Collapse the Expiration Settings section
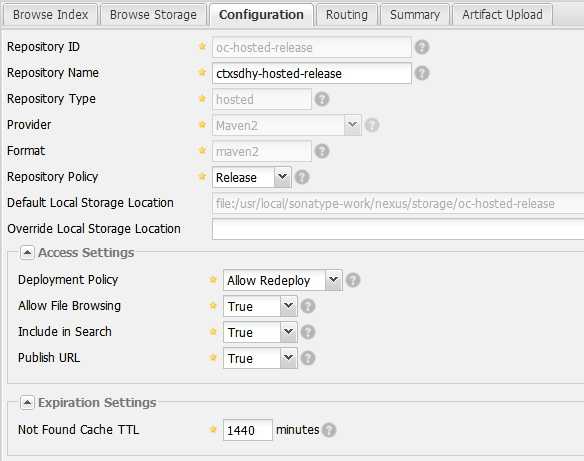The height and width of the screenshot is (461, 584). [27, 403]
